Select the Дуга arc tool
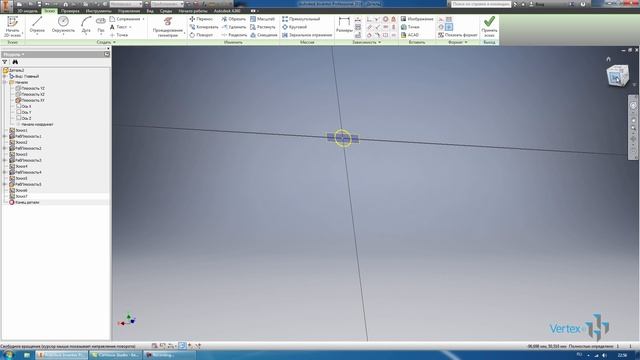Viewport: 640px width, 360px height. click(x=86, y=25)
